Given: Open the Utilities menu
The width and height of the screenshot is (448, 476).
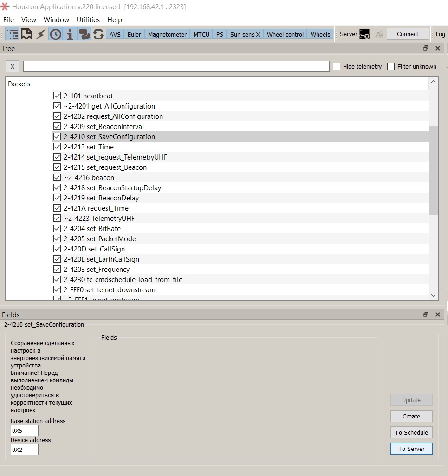Looking at the screenshot, I should pyautogui.click(x=88, y=20).
